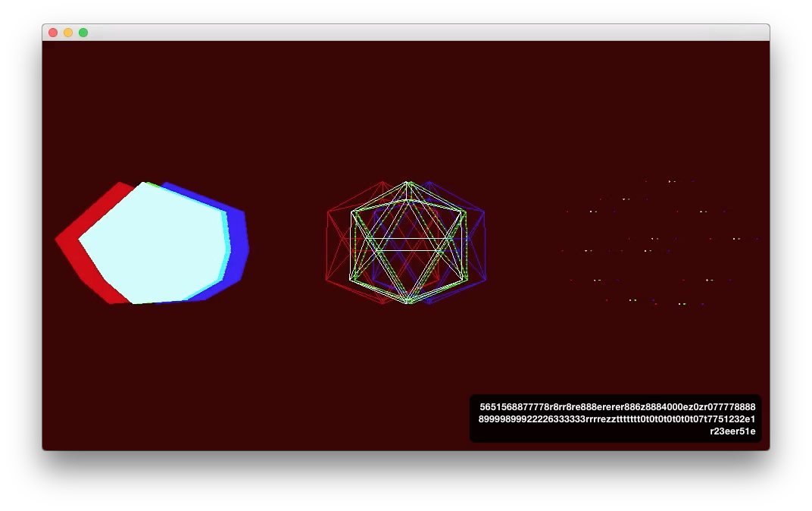The width and height of the screenshot is (812, 511).
Task: Select the point-cloud vertices rendering
Action: pyautogui.click(x=661, y=243)
